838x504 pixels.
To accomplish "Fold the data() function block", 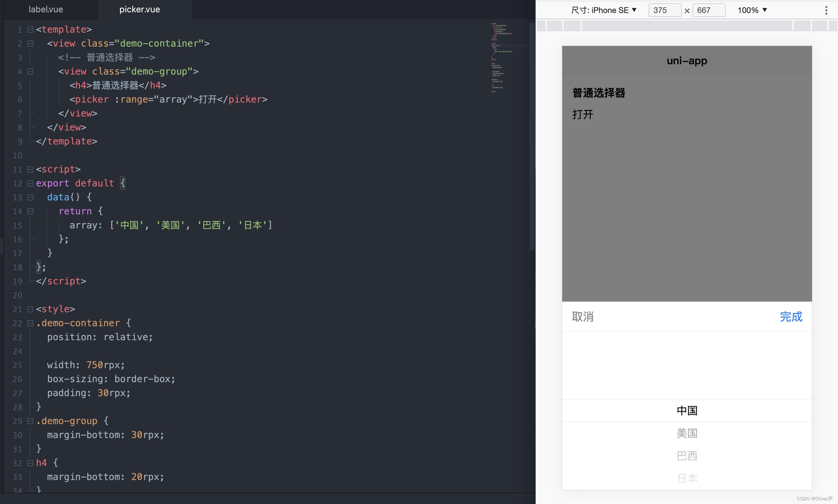I will coord(30,197).
